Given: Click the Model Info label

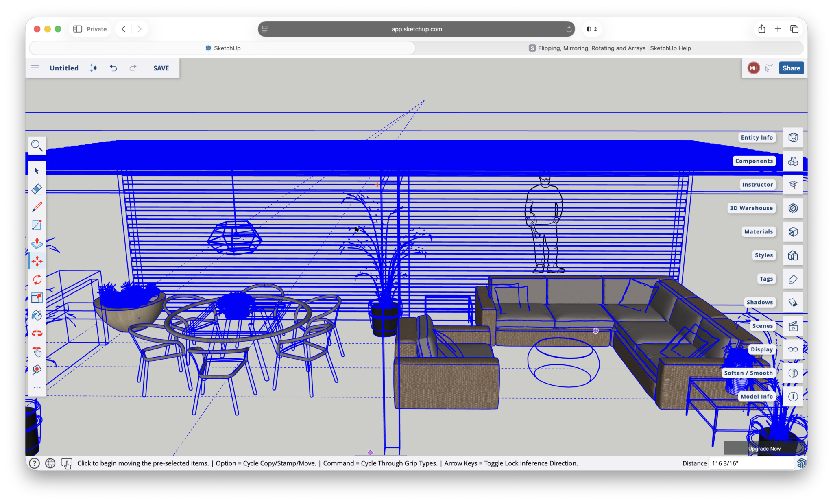Looking at the screenshot, I should tap(757, 397).
